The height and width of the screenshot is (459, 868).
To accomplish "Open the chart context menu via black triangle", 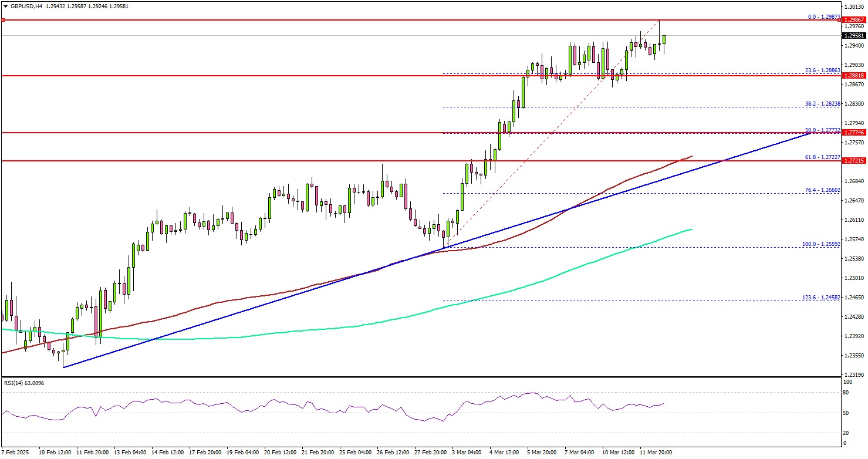I will point(5,6).
